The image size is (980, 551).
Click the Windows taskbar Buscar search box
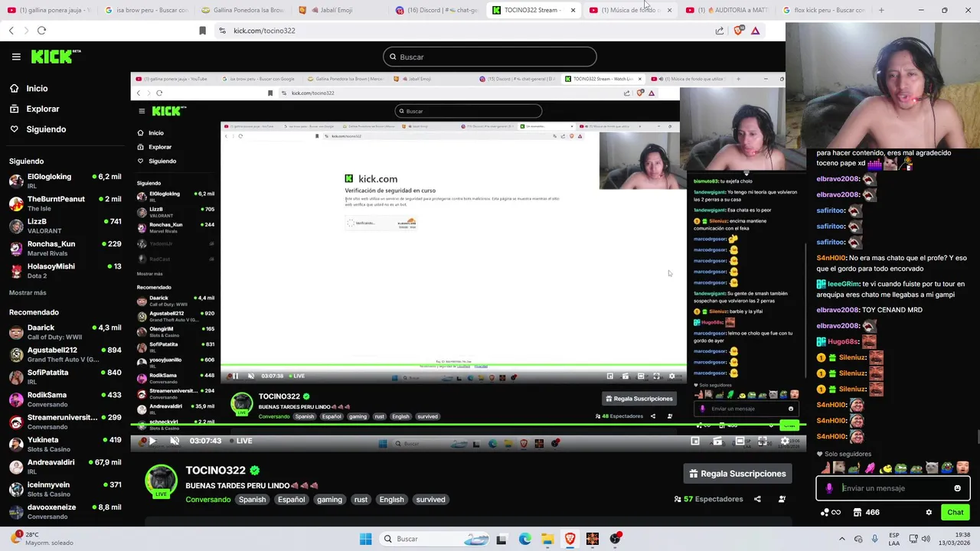(434, 539)
